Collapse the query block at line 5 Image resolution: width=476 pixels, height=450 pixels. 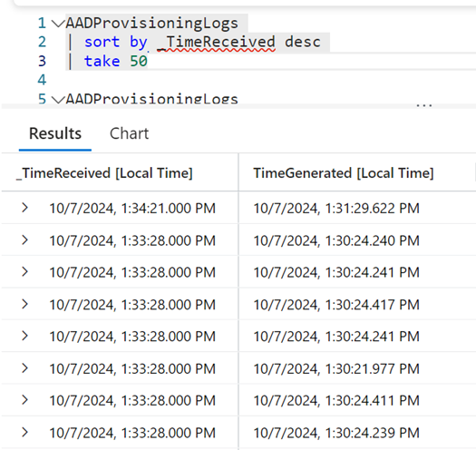pyautogui.click(x=58, y=100)
